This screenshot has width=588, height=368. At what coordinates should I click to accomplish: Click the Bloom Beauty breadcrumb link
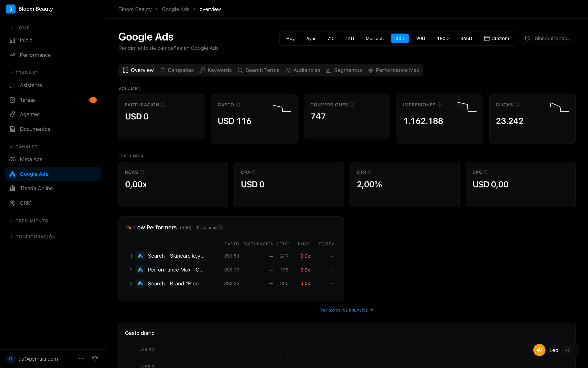pos(135,9)
